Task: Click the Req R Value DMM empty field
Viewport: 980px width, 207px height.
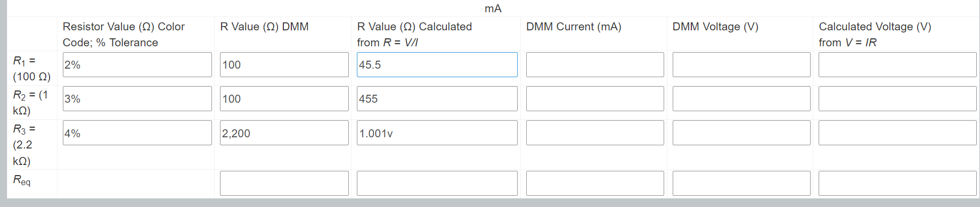Action: point(284,183)
